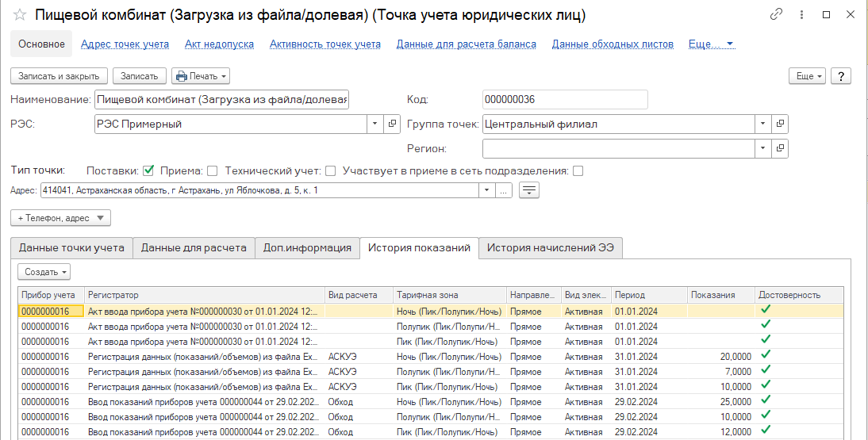Open the РЭС field's linked record icon
This screenshot has width=868, height=440.
393,124
